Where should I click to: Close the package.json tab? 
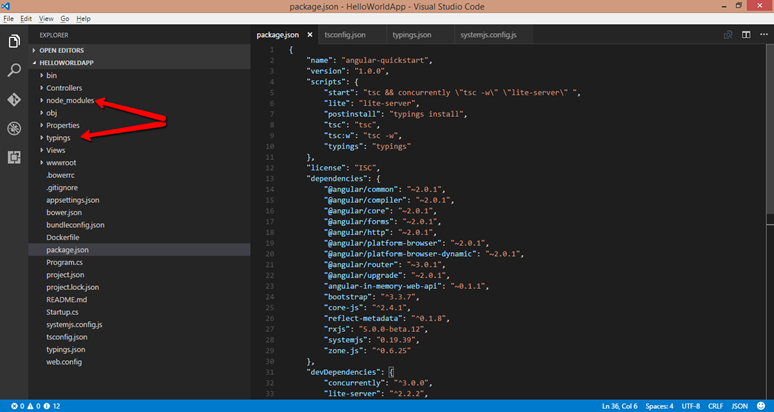pyautogui.click(x=310, y=35)
